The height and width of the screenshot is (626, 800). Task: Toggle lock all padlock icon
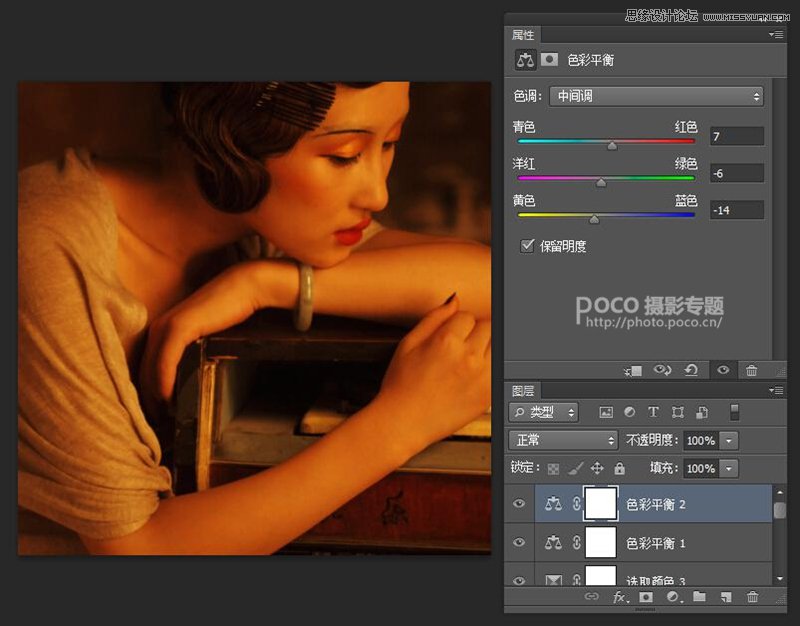tap(619, 467)
